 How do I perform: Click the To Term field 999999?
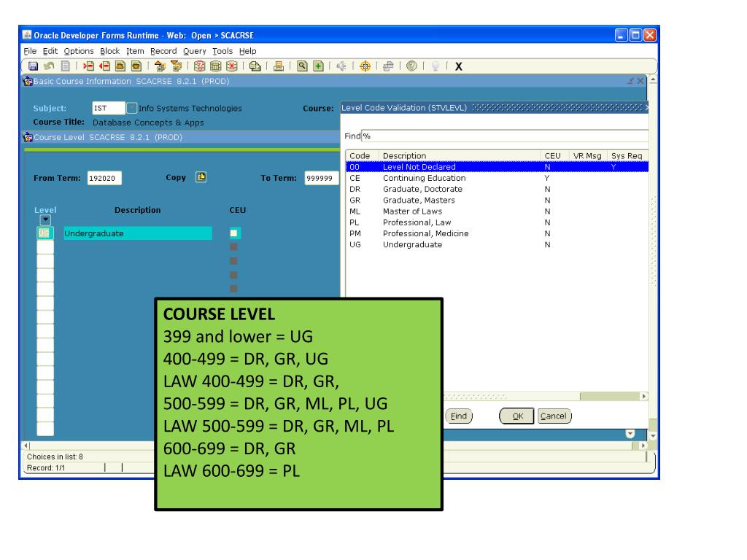tap(322, 178)
